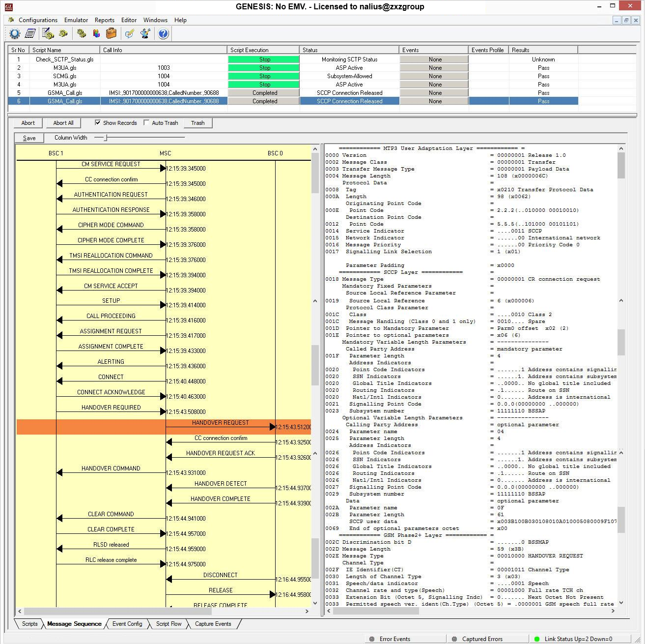
Task: Click right arrow of decode panel horizontal scrollbar
Action: point(613,611)
